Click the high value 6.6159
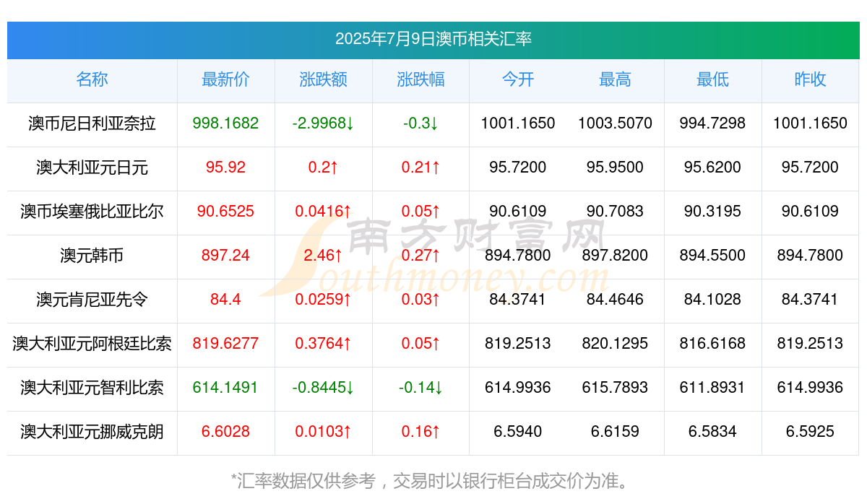Screen dimensions: 867x504 615,432
